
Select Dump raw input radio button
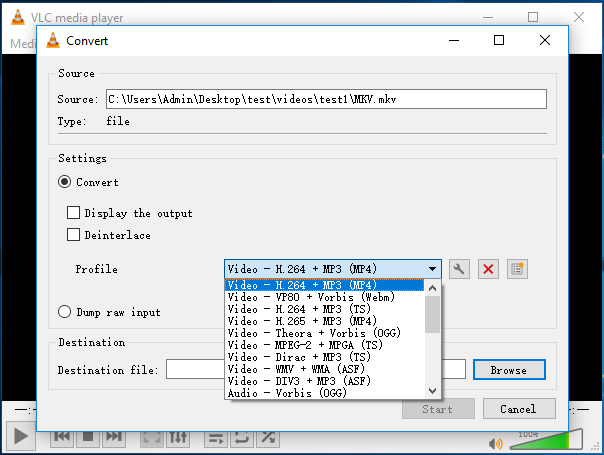(x=64, y=311)
